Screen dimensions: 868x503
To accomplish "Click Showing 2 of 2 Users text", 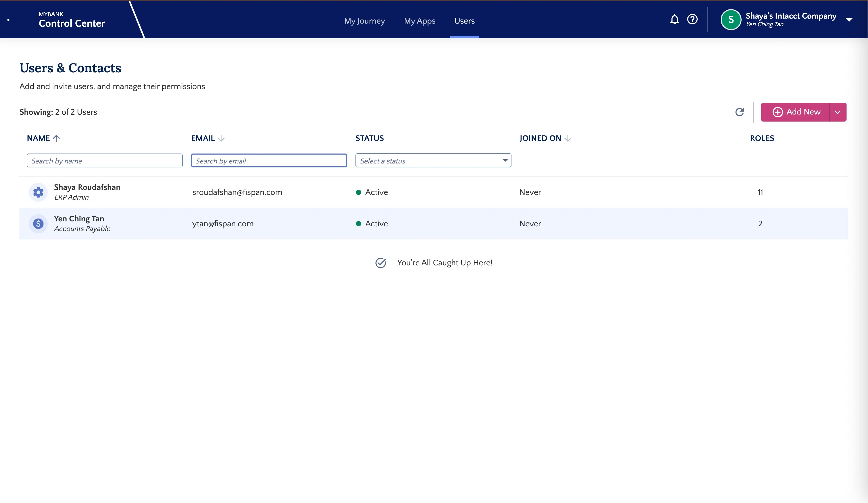I will coord(58,112).
